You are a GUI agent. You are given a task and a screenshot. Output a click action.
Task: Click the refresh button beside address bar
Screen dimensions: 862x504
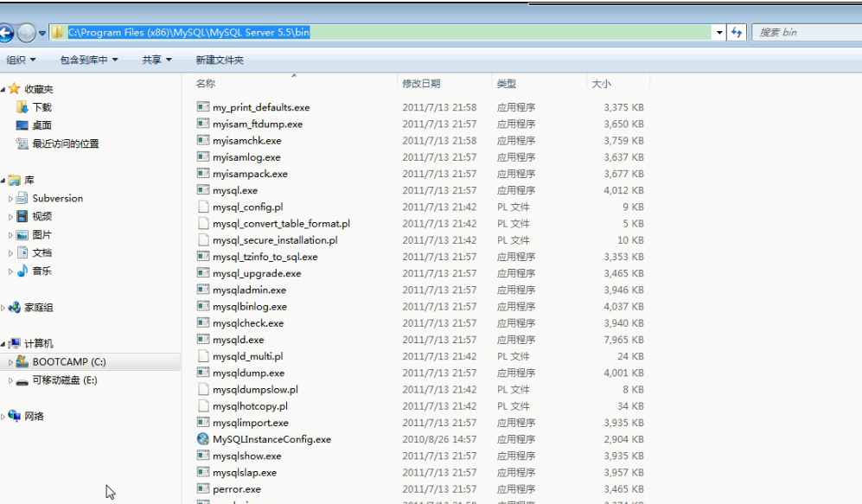click(x=737, y=33)
